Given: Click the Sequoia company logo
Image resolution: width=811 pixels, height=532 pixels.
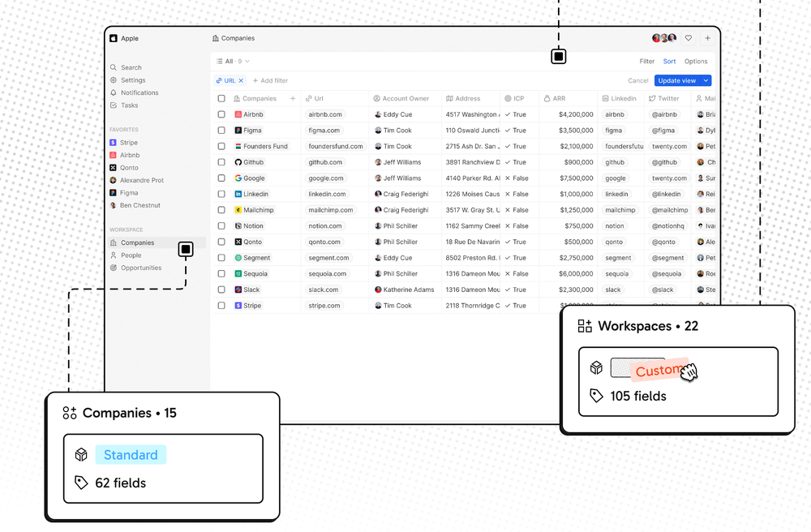Looking at the screenshot, I should click(x=238, y=273).
